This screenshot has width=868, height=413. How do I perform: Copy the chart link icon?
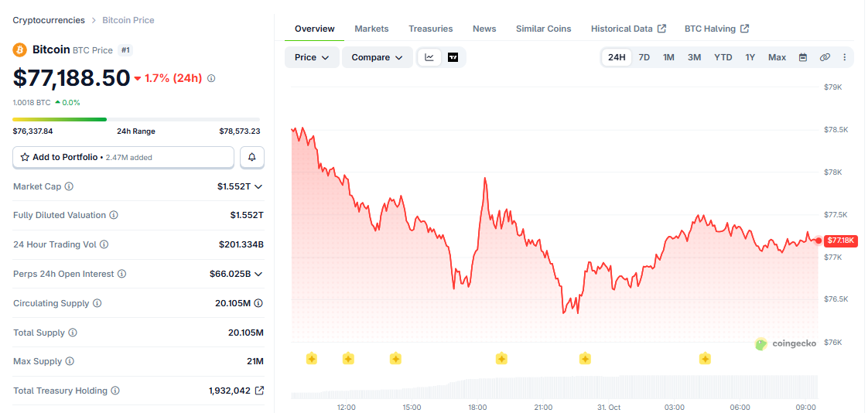tap(825, 57)
